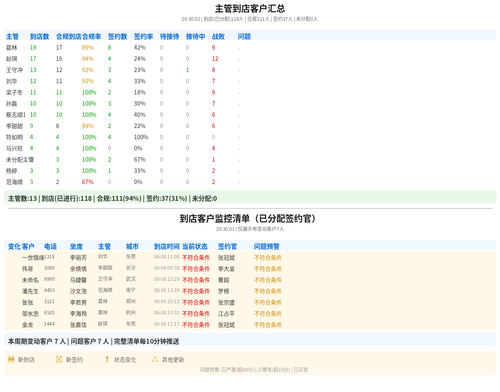Click the 未分配主管 row label
This screenshot has height=392, width=500.
pyautogui.click(x=20, y=160)
